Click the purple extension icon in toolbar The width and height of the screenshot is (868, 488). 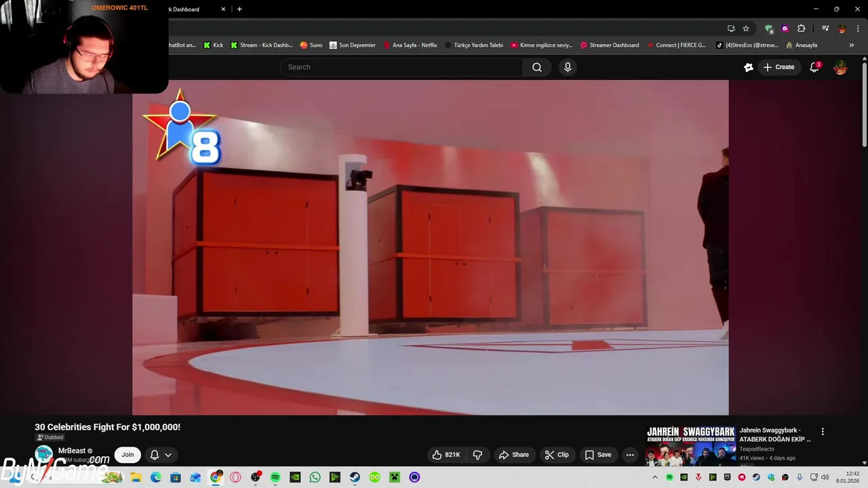pos(785,28)
